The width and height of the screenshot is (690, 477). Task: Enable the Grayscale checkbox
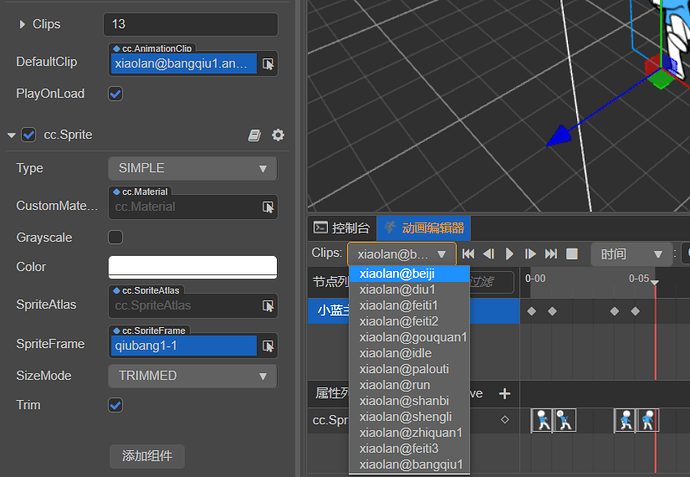click(115, 237)
